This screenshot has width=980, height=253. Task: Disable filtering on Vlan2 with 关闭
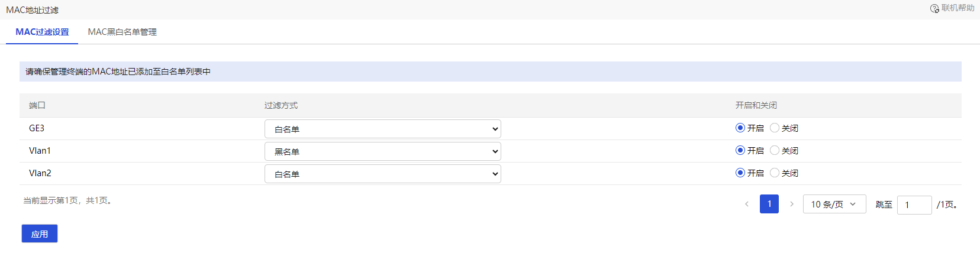point(775,173)
